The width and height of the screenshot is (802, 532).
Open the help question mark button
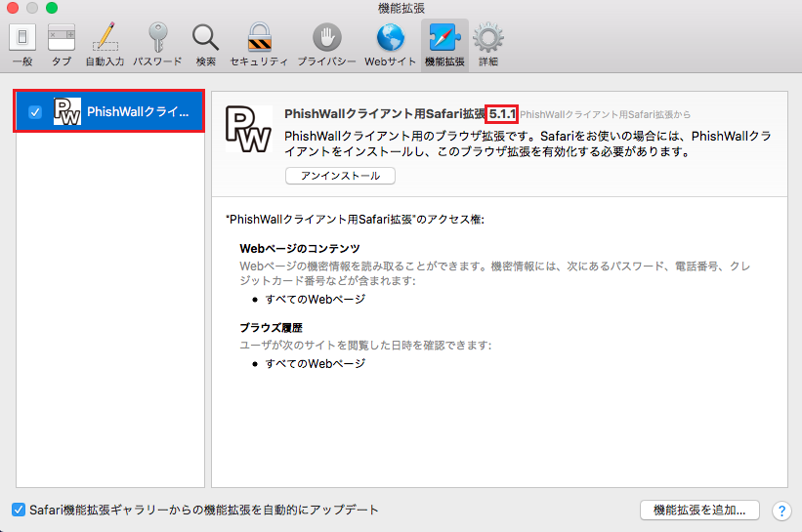point(781,511)
